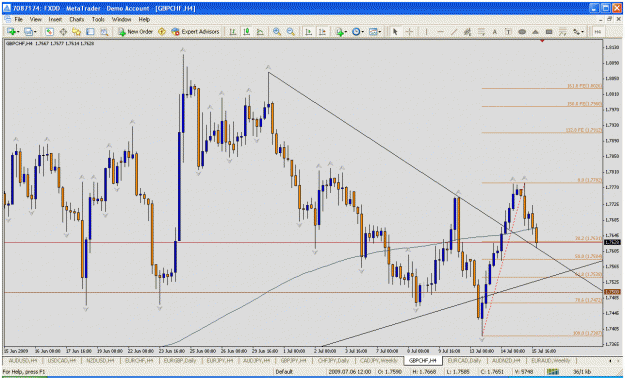Switch to the USDCAD,H4 chart tab
The width and height of the screenshot is (625, 378).
coord(61,360)
